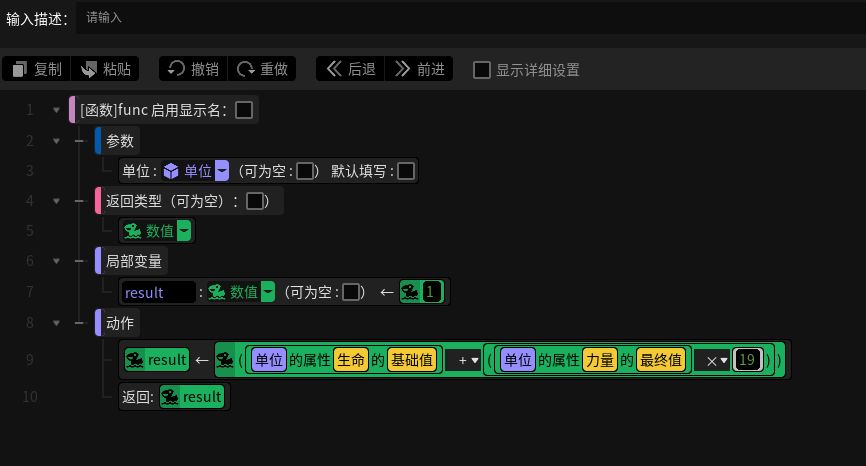Toggle the 返回类型 可为空 checkbox
Screen dimensions: 866x466
(x=255, y=201)
